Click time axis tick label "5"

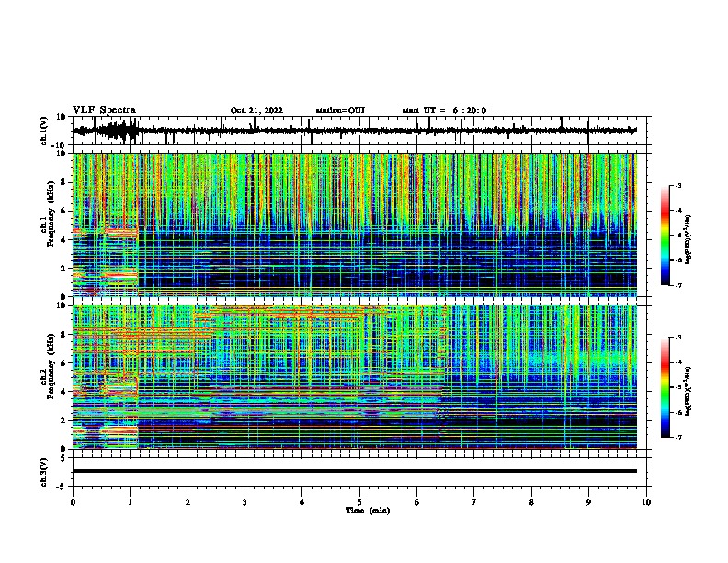point(359,501)
